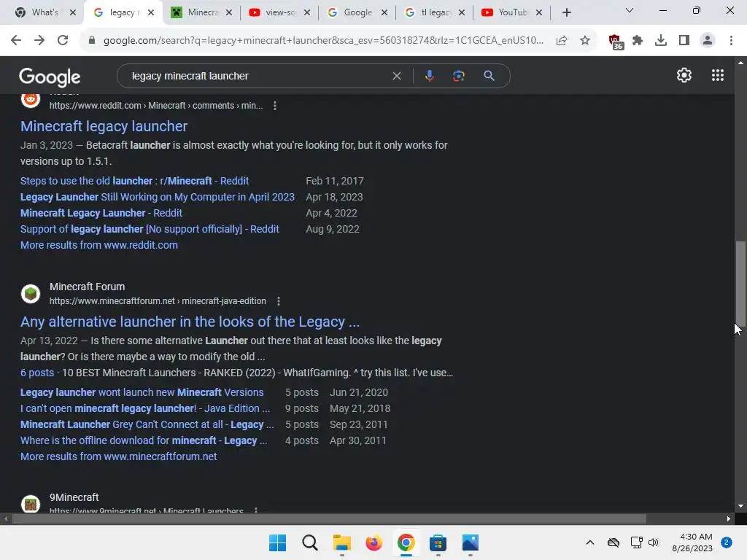Share this page icon in address bar
The image size is (747, 560).
point(562,41)
